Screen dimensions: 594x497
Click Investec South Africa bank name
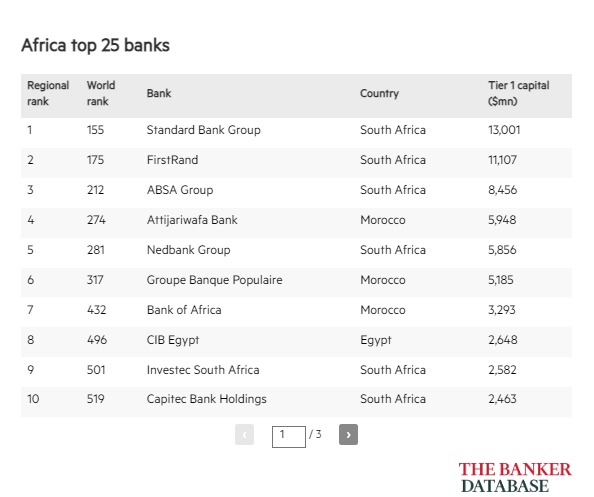tap(203, 370)
